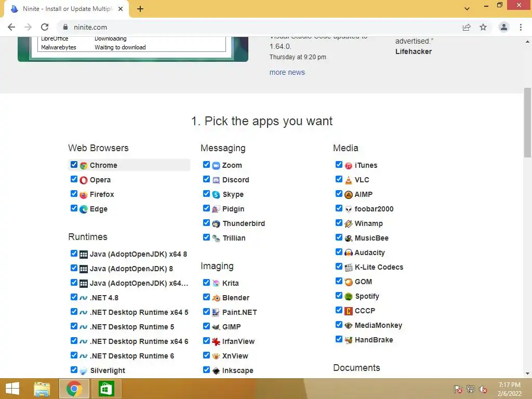This screenshot has width=532, height=399.
Task: Click the page vertical scrollbar thumb
Action: pos(527,122)
